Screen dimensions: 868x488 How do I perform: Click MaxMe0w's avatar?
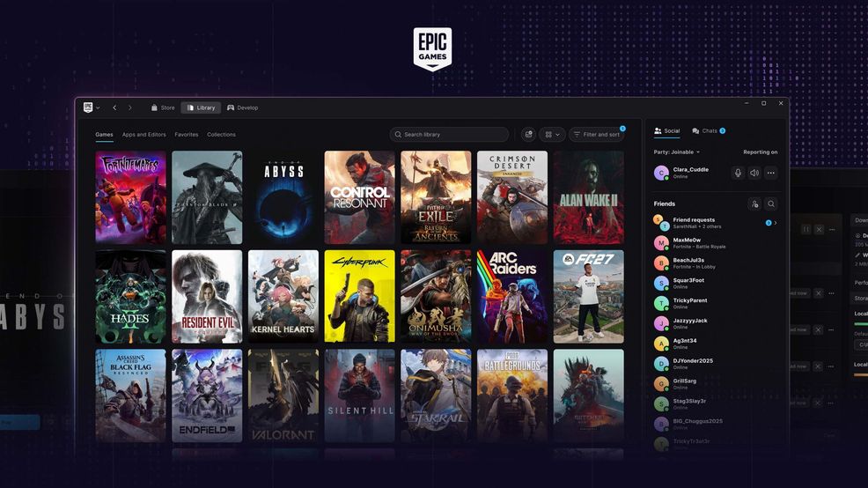pos(661,242)
